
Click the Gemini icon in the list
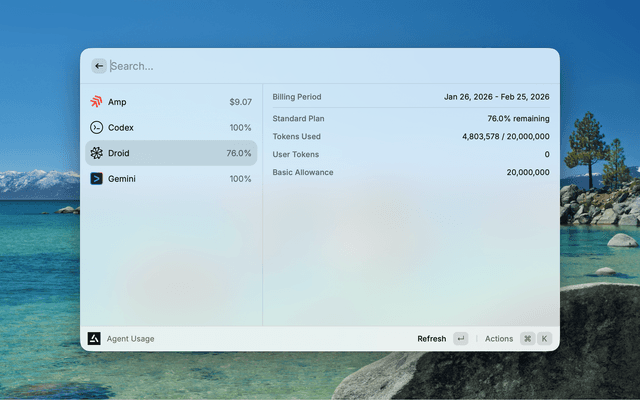tap(96, 179)
